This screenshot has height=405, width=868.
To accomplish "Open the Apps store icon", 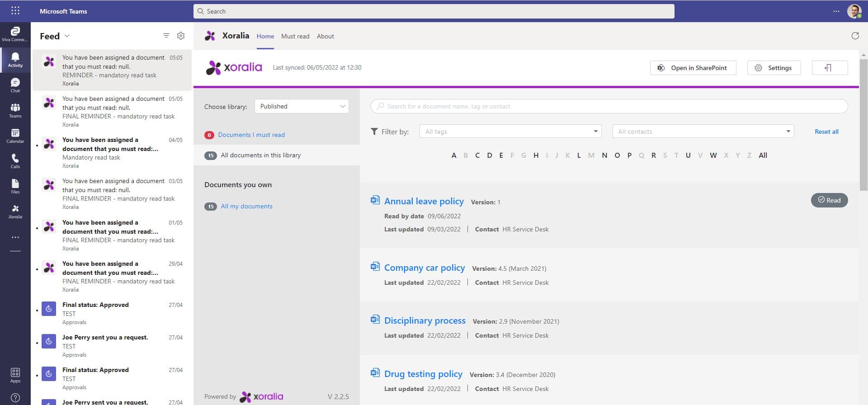I will pyautogui.click(x=15, y=375).
